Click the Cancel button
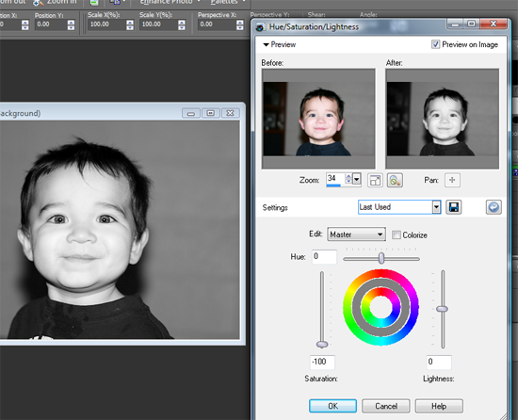Viewport: 518px width, 420px height. pyautogui.click(x=386, y=406)
